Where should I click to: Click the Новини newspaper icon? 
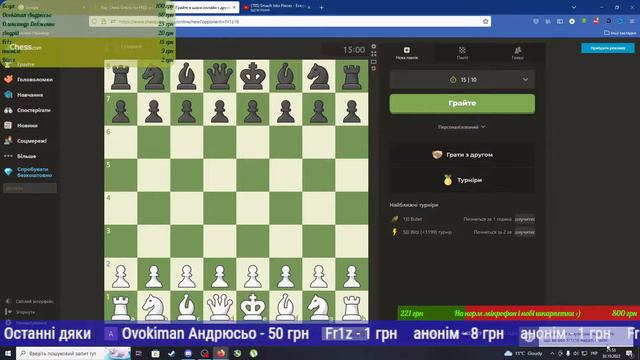(x=8, y=125)
